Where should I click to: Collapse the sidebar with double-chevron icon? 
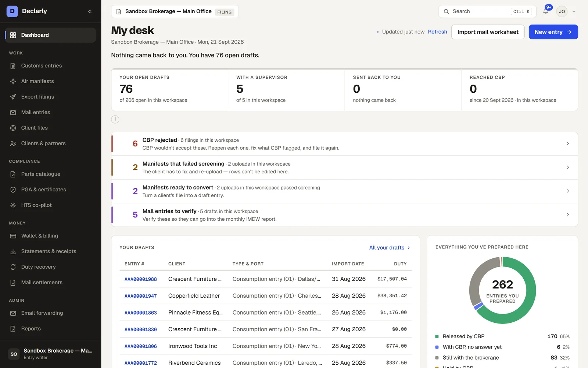pyautogui.click(x=90, y=11)
